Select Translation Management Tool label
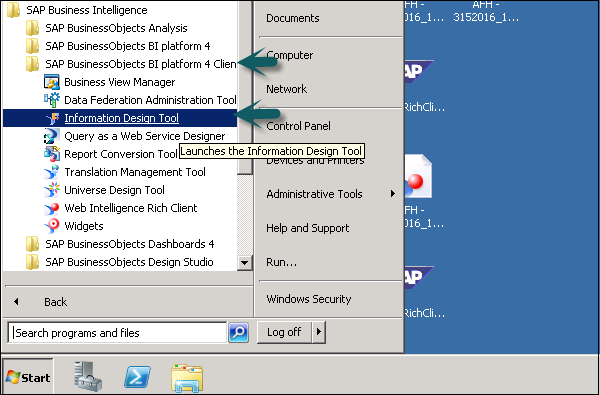 pos(135,172)
